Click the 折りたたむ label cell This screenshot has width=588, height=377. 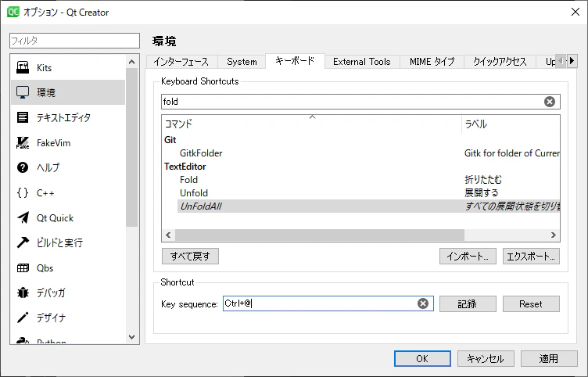[x=483, y=180]
